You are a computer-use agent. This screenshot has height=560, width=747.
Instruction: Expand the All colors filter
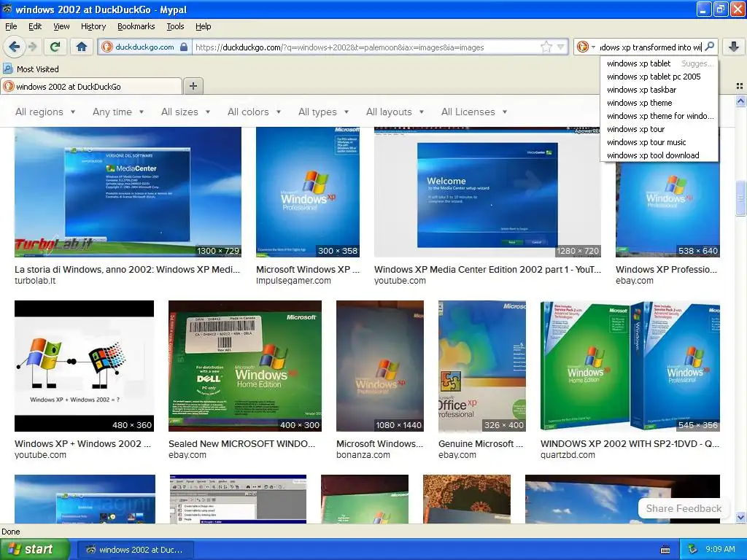254,112
